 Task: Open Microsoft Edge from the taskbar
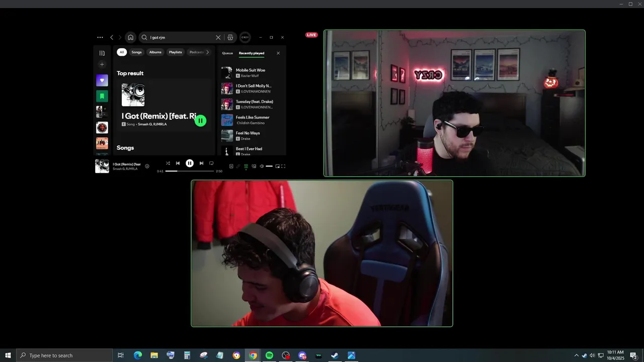(137, 355)
